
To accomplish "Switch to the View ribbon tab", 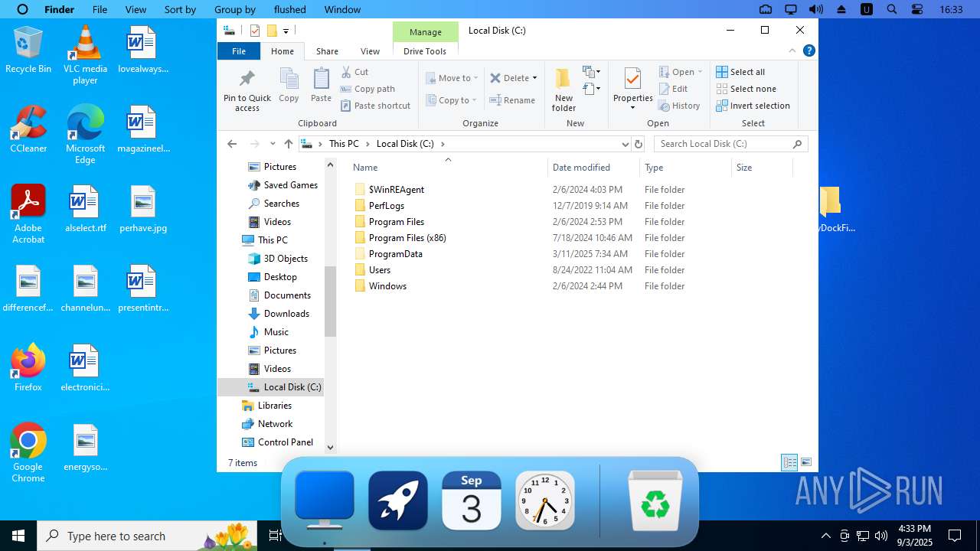I will pos(370,51).
